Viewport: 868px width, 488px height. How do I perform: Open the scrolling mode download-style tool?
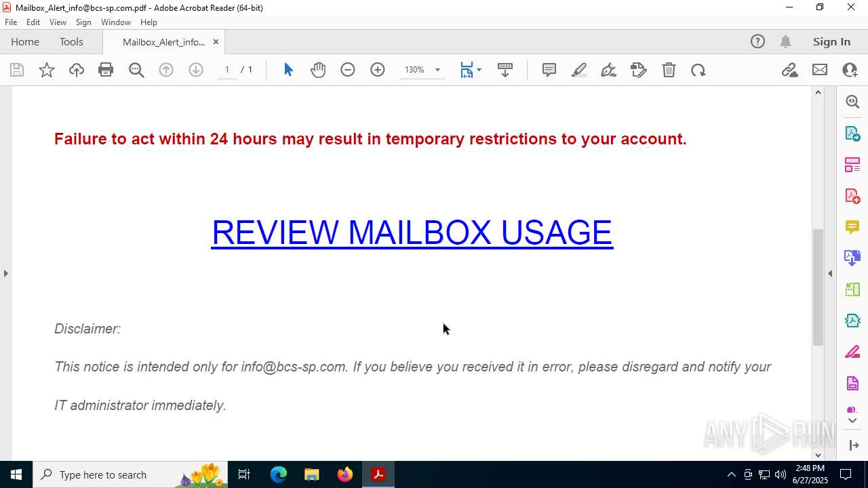(505, 70)
